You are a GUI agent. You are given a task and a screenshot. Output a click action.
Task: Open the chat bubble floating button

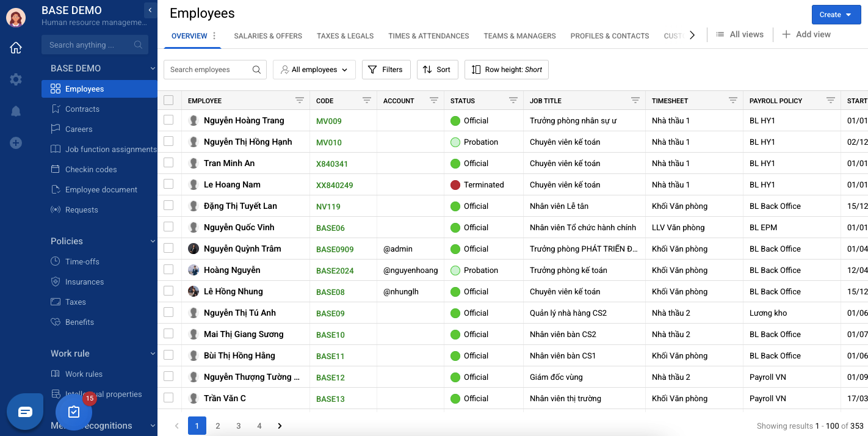[25, 412]
